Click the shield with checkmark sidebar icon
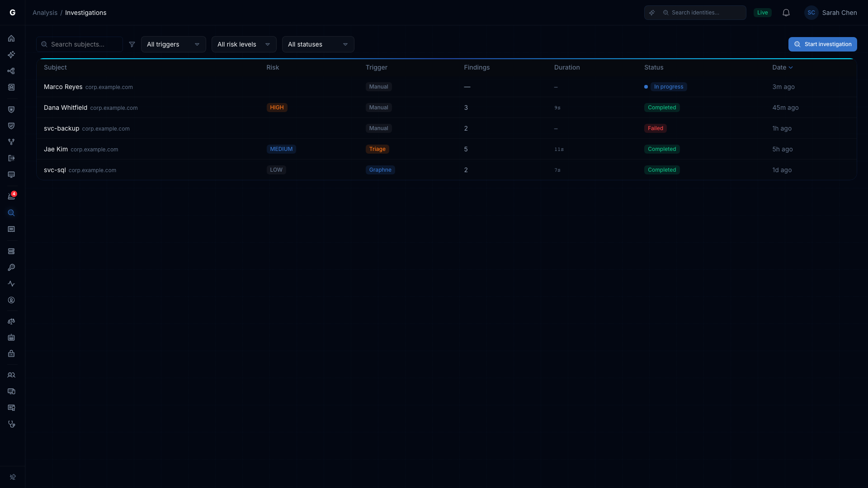 coord(11,126)
